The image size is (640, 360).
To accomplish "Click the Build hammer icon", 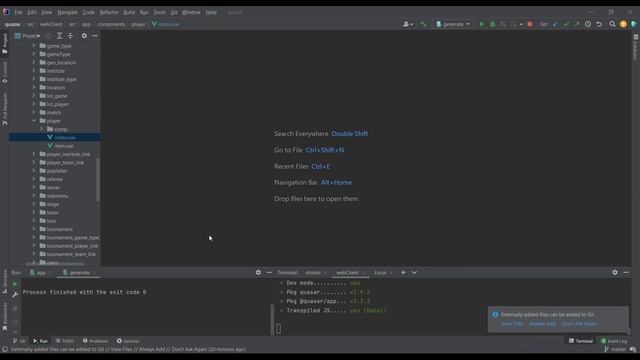I will point(423,24).
